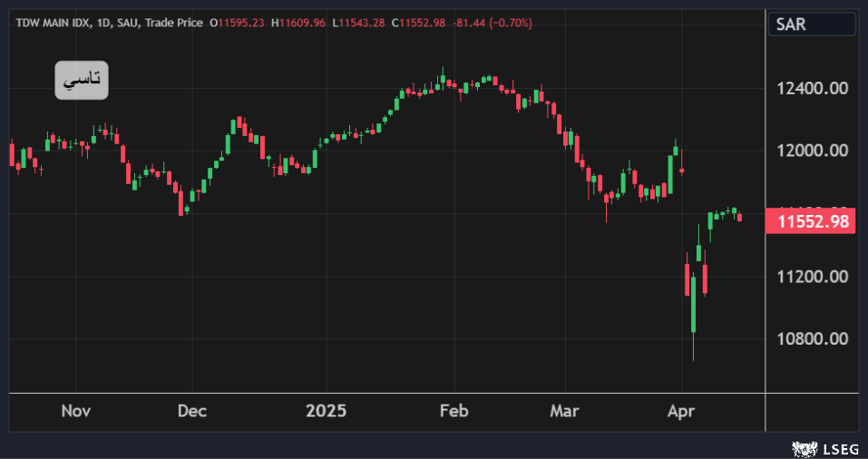This screenshot has width=868, height=459.
Task: Click the Trade Price label in header
Action: (x=173, y=22)
